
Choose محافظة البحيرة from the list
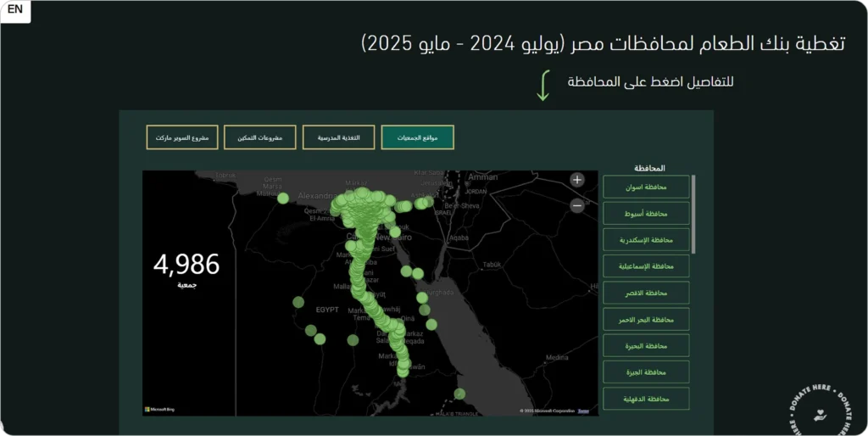646,346
